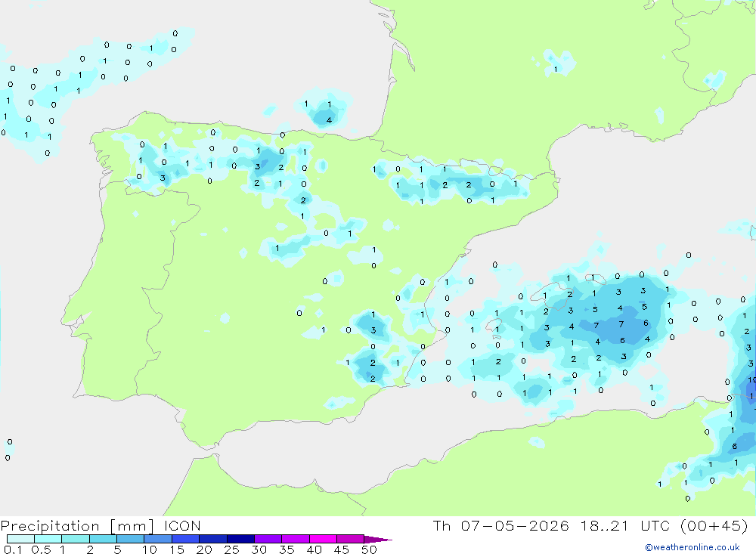756x554 pixels.
Task: Click the 0.1–0.5 mm palest legend swatch
Action: (x=20, y=539)
